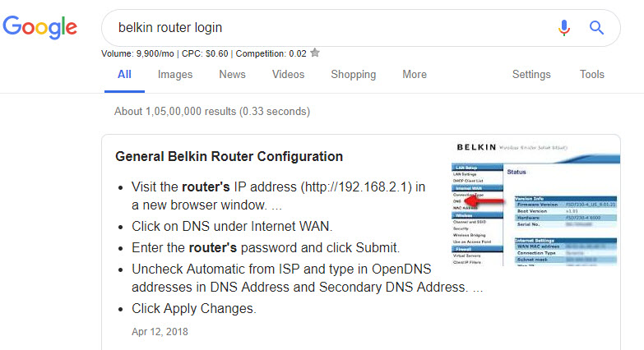Select the All results tab
The image size is (644, 350).
coord(124,74)
